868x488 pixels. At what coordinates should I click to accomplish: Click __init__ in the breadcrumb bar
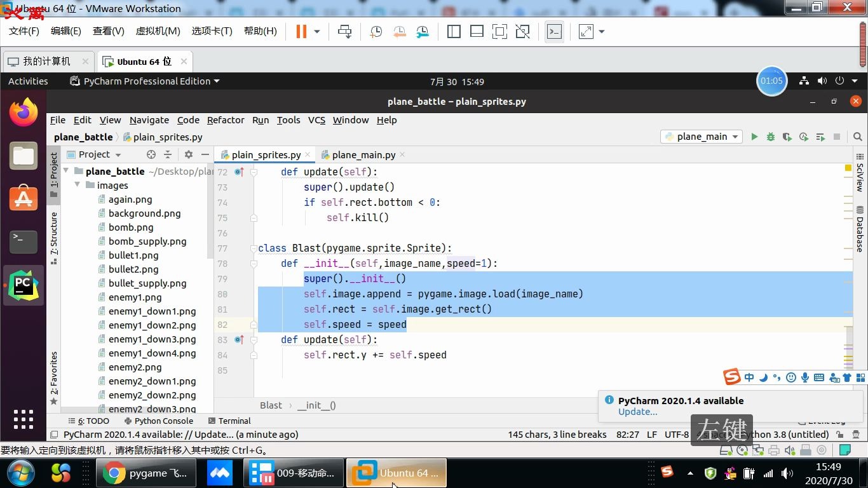[x=316, y=405]
